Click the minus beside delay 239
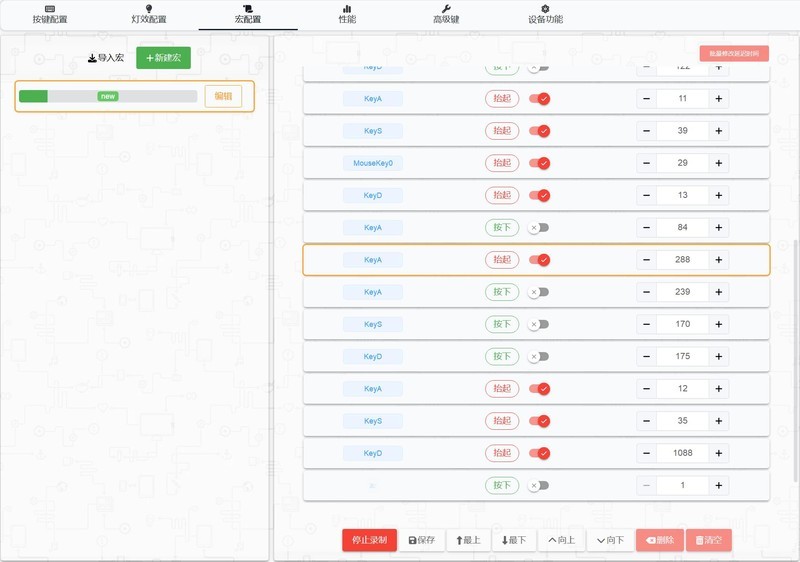 (x=646, y=292)
